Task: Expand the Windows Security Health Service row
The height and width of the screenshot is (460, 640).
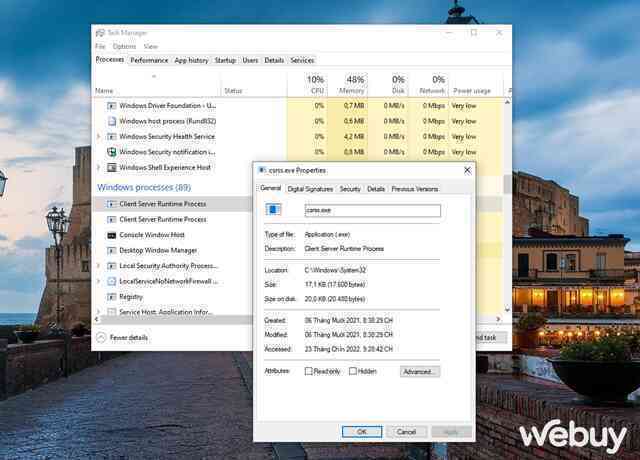Action: [x=98, y=137]
